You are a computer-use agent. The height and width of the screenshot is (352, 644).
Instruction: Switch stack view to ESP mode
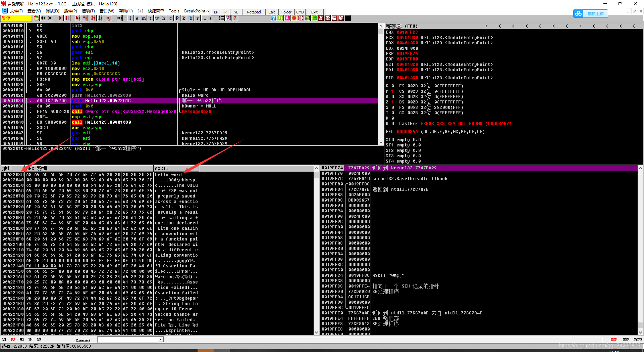coord(614,340)
